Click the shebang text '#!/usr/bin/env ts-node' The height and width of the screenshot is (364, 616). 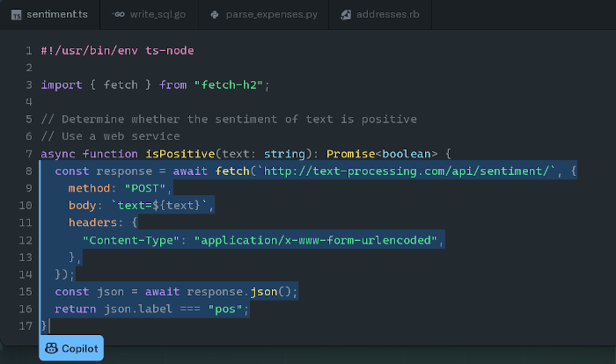117,51
